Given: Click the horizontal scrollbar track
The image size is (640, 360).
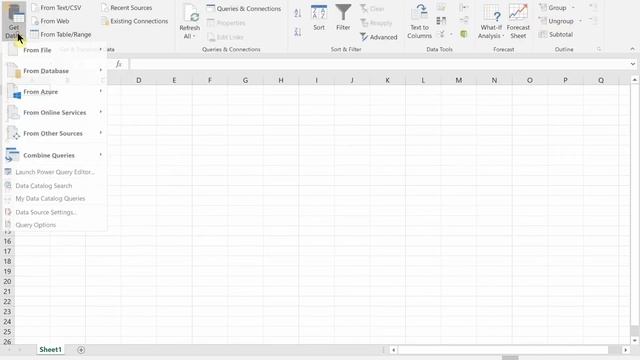Looking at the screenshot, I should [503, 350].
